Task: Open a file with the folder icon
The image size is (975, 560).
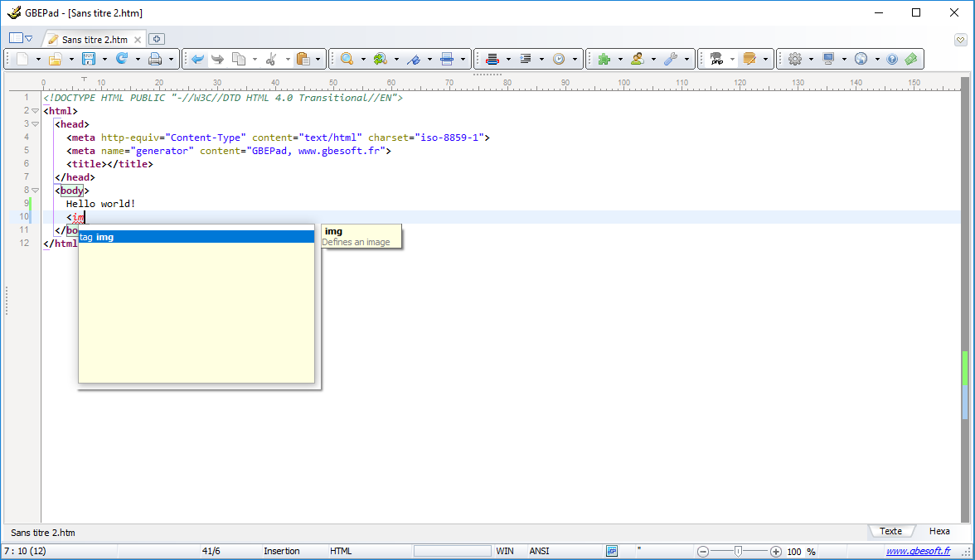Action: pyautogui.click(x=56, y=59)
